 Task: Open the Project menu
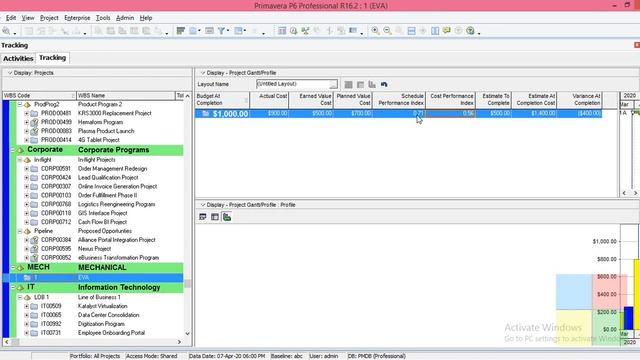click(x=49, y=18)
